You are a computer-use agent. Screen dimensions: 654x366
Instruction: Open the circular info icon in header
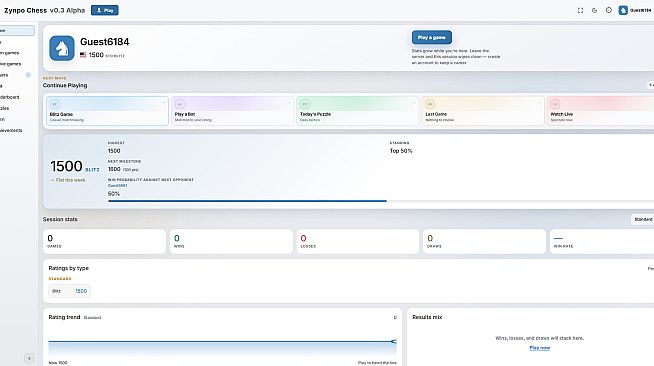click(x=609, y=10)
